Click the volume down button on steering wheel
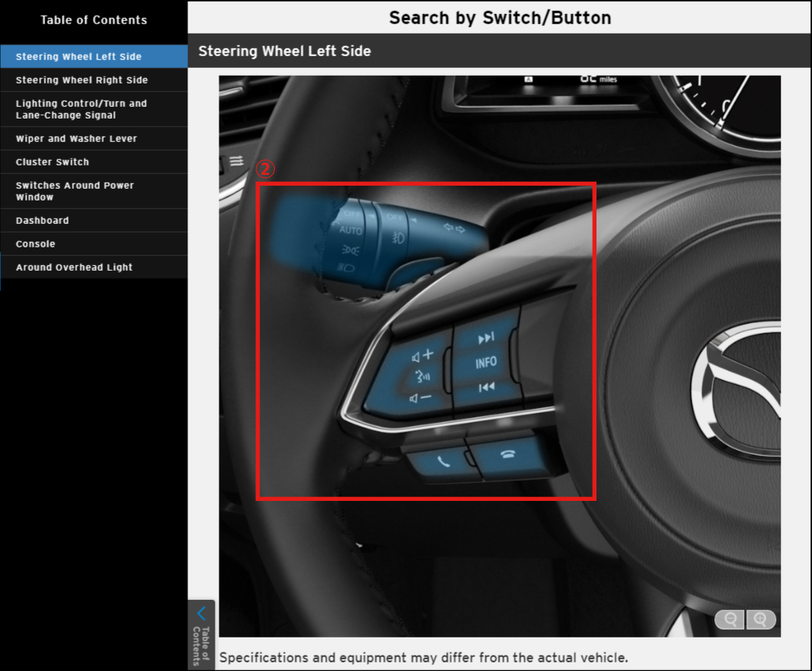 tap(421, 398)
